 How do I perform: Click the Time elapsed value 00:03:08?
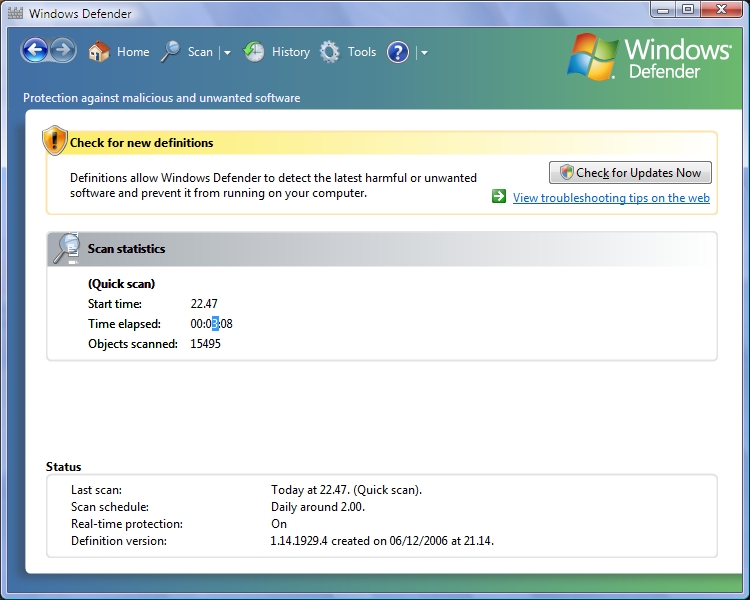click(x=211, y=324)
